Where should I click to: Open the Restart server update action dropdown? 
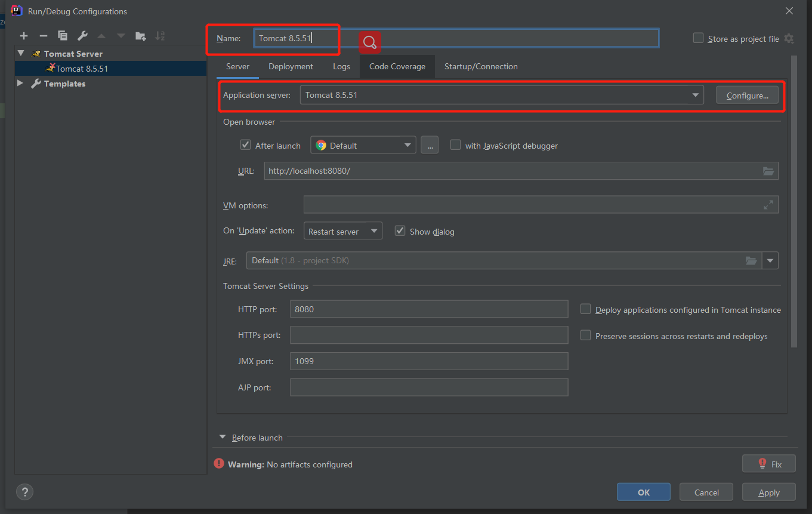(x=343, y=231)
